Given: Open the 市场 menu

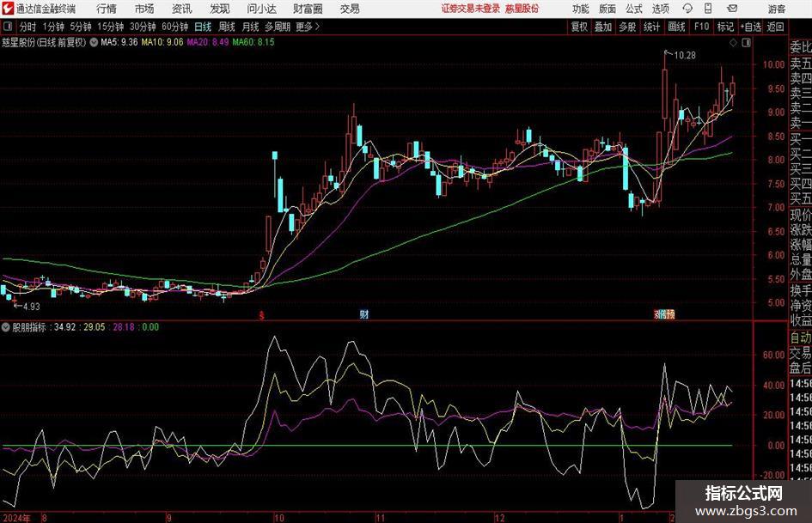Looking at the screenshot, I should click(144, 9).
